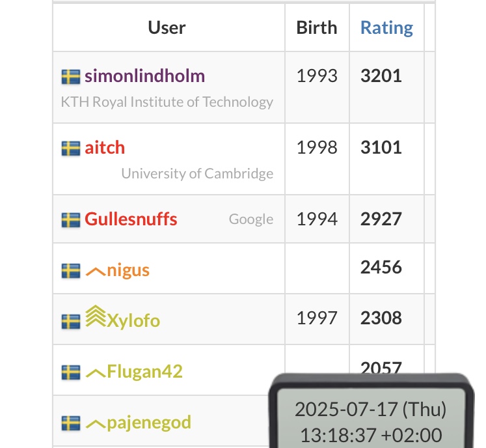Click the Birth column header

coord(317,27)
